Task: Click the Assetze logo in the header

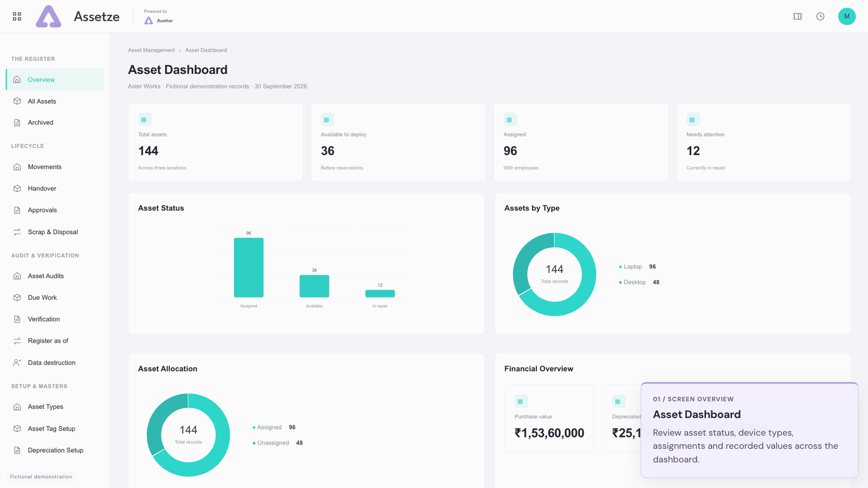Action: coord(78,16)
